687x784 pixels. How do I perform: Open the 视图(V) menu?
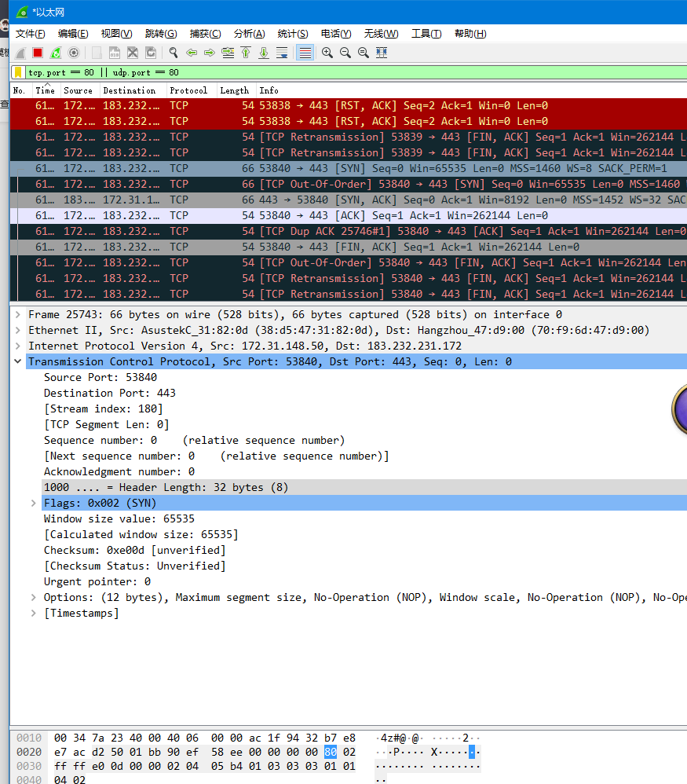[116, 34]
